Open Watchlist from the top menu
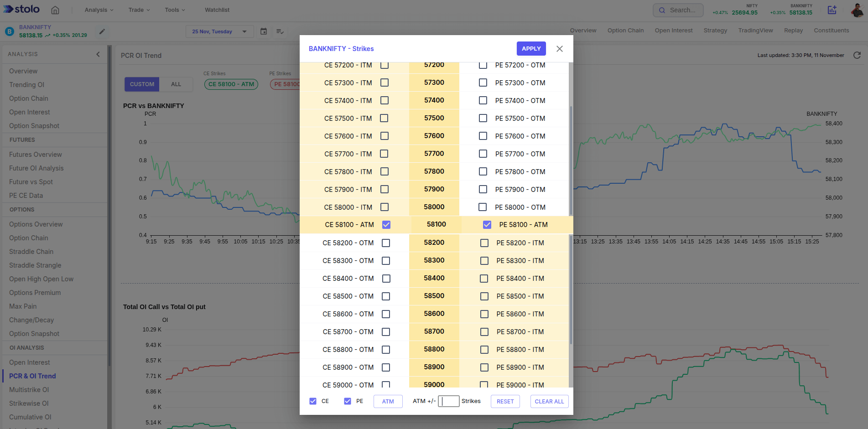Screen dimensions: 868x429 click(x=217, y=10)
